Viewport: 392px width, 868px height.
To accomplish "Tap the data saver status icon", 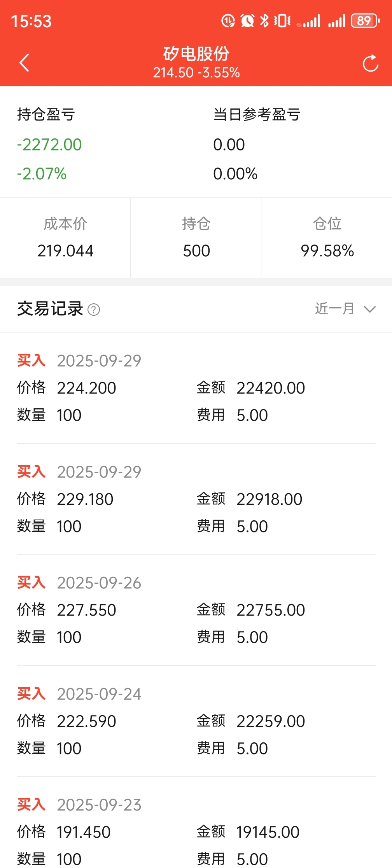I will click(228, 21).
